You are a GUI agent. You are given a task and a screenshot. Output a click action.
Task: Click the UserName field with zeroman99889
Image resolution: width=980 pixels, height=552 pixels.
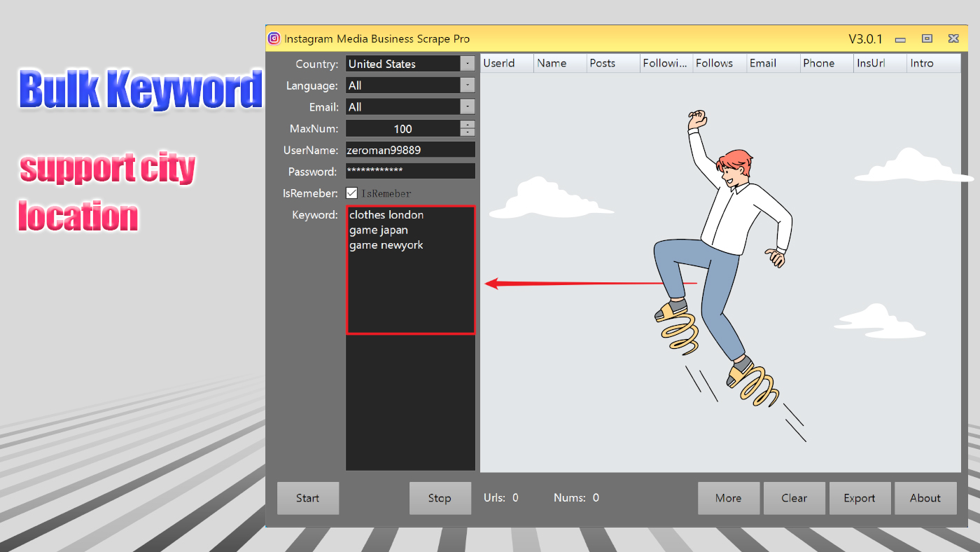(410, 150)
